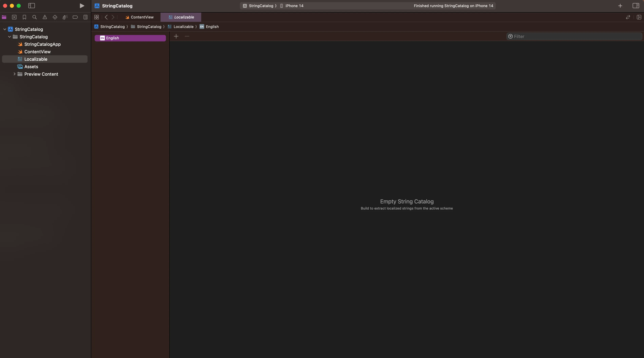Add a new language to the string catalog
Screen dimensions: 644x358
coord(176,36)
